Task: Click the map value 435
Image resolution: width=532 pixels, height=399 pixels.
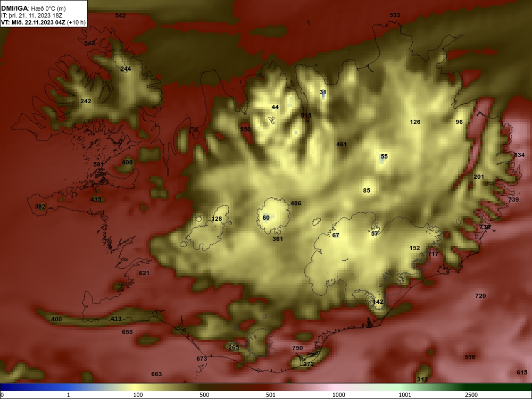Action: (96, 199)
